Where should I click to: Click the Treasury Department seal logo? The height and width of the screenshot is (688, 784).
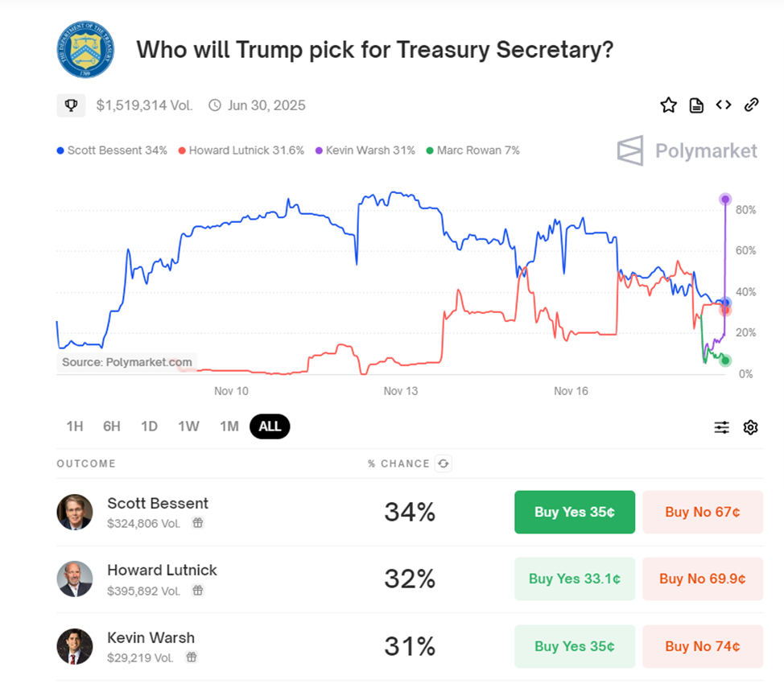tap(85, 50)
